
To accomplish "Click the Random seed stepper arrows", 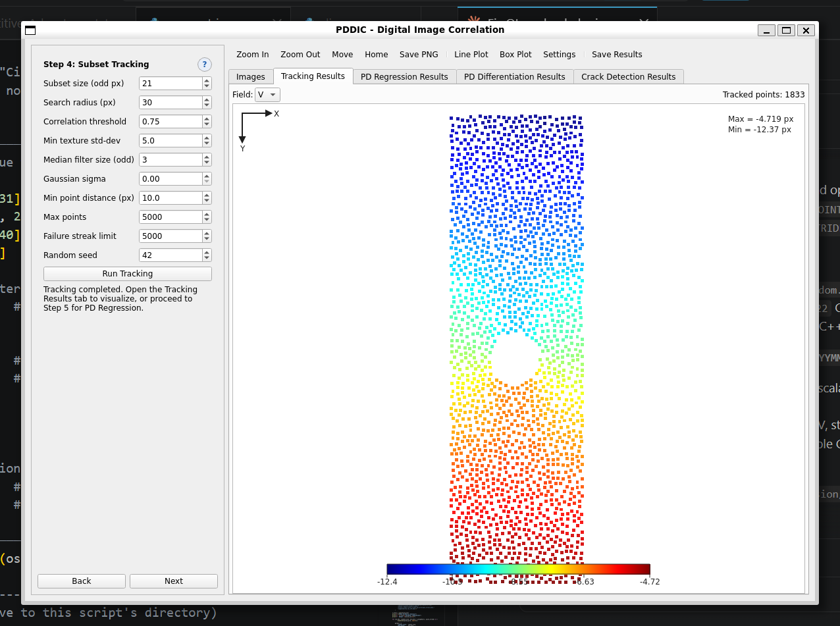I will (x=207, y=255).
